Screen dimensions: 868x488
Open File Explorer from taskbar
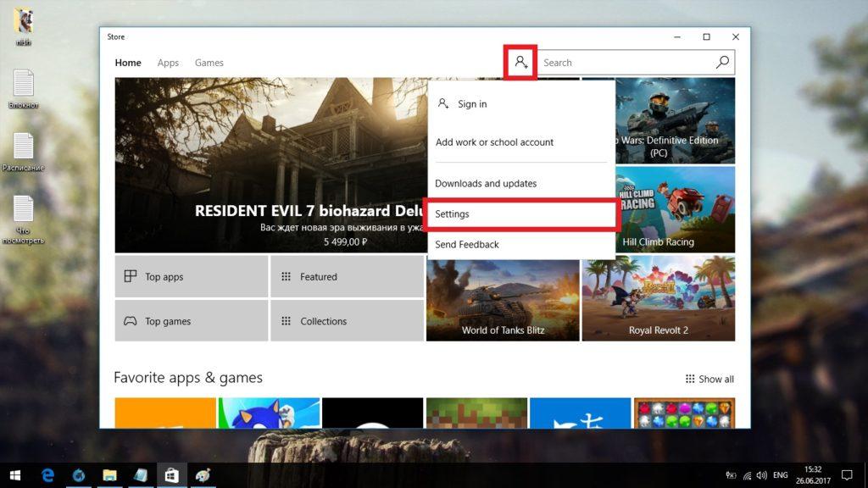coord(109,475)
